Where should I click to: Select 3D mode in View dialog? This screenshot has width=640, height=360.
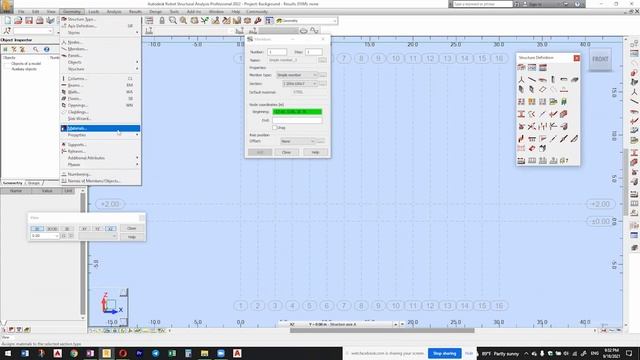tap(67, 229)
